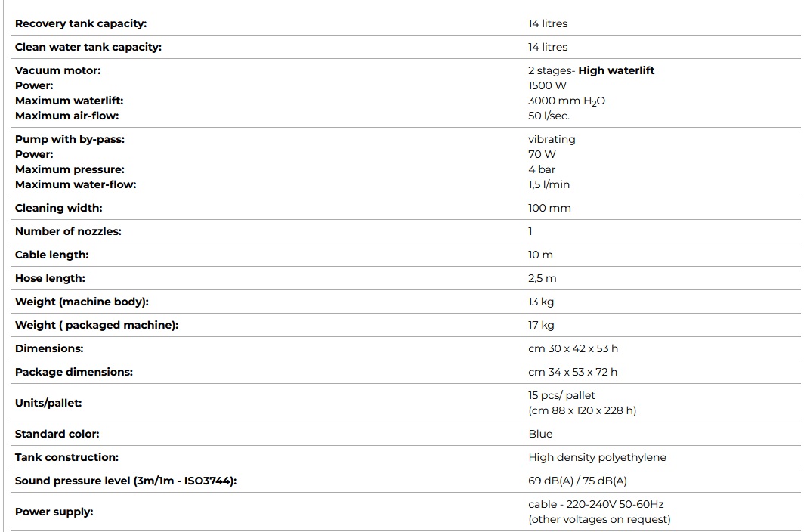The image size is (810, 532).
Task: Click the 'Vacuum motor:' row label
Action: coord(57,70)
